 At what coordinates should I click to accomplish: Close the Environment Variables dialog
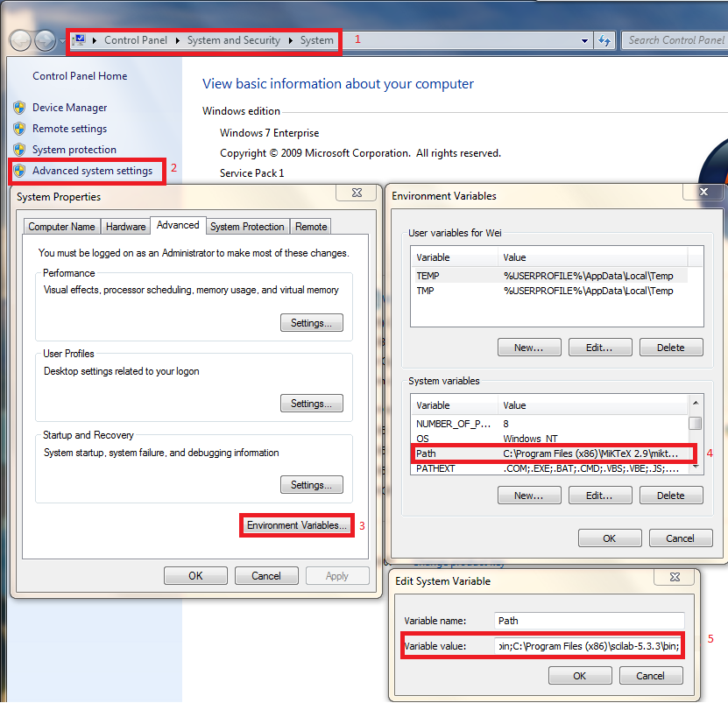(703, 192)
